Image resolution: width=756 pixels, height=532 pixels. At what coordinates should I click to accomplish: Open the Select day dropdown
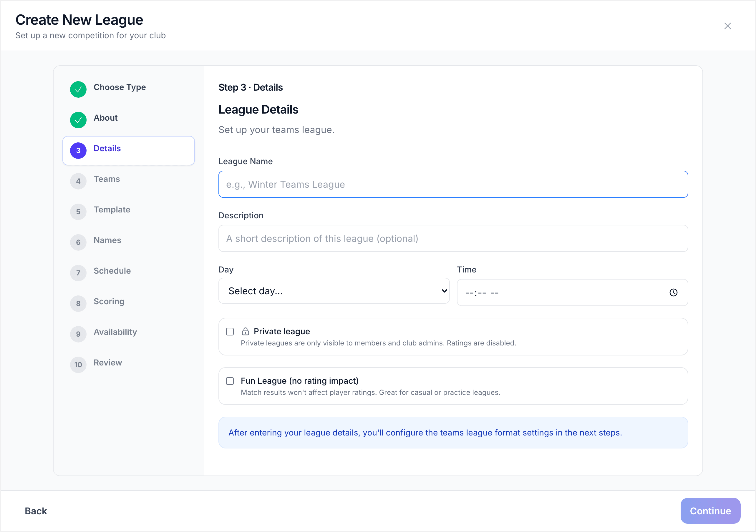[x=334, y=291]
